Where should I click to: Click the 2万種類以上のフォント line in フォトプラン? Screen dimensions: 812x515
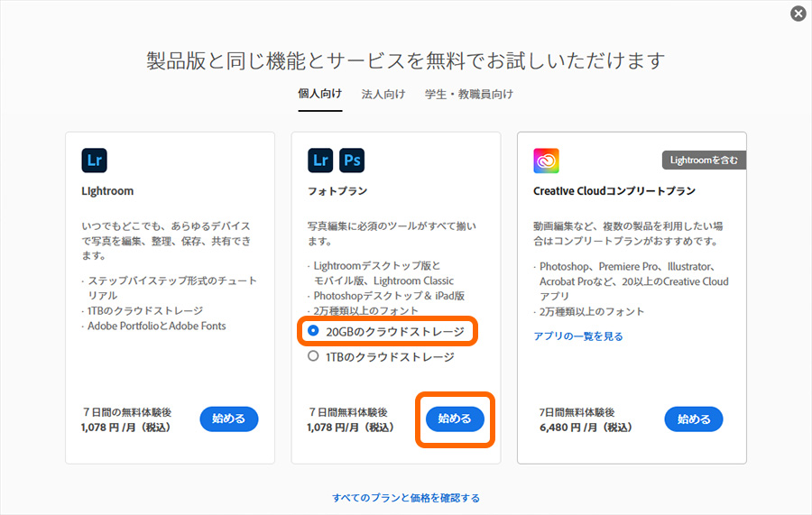tap(365, 310)
